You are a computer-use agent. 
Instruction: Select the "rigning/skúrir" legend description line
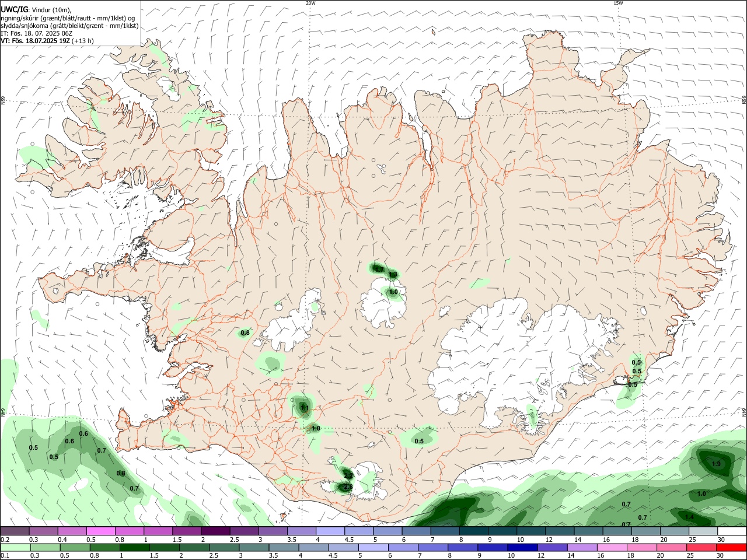coord(68,18)
